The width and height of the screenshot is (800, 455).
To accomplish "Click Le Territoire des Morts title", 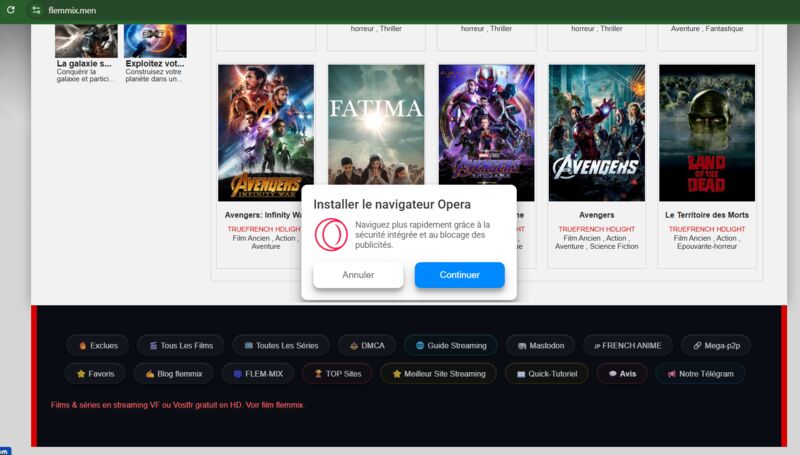I will click(x=707, y=215).
